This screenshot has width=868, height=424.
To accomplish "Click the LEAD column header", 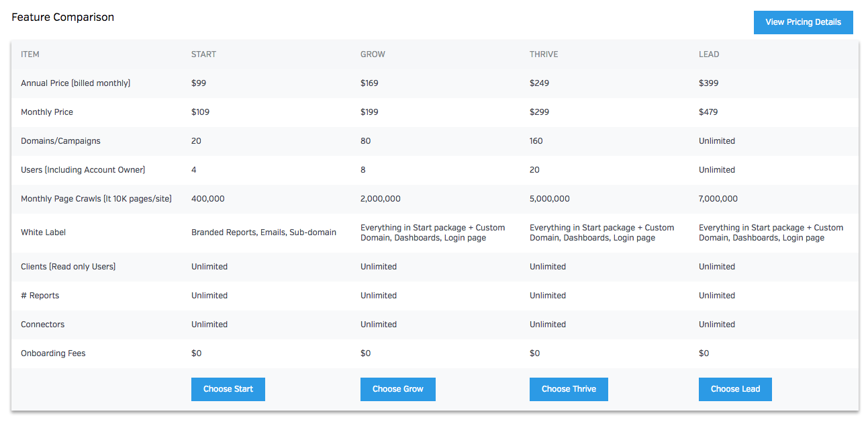I will click(x=708, y=54).
